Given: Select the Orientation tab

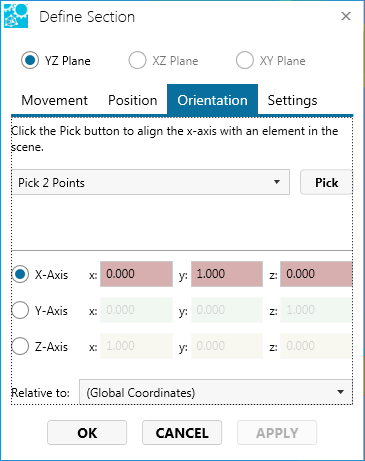Looking at the screenshot, I should point(212,100).
